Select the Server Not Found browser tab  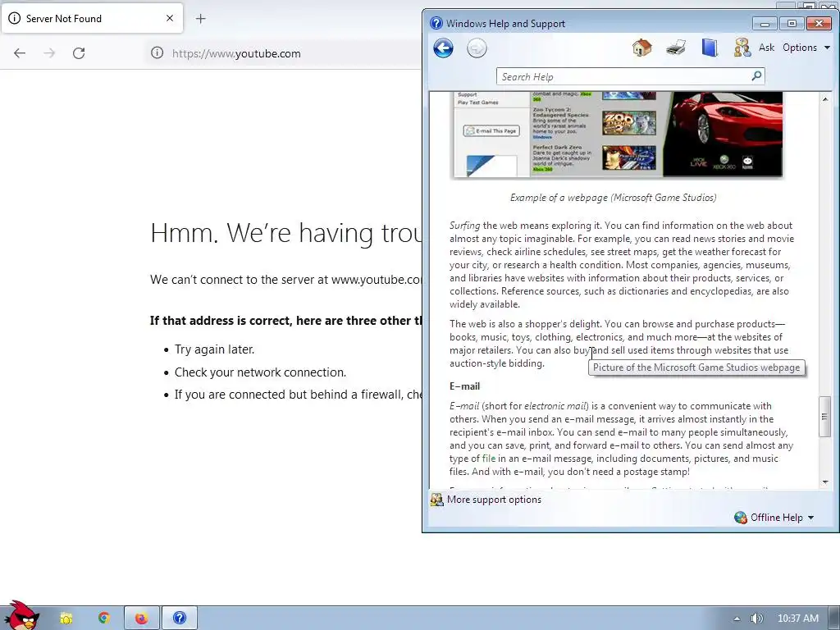tap(92, 18)
